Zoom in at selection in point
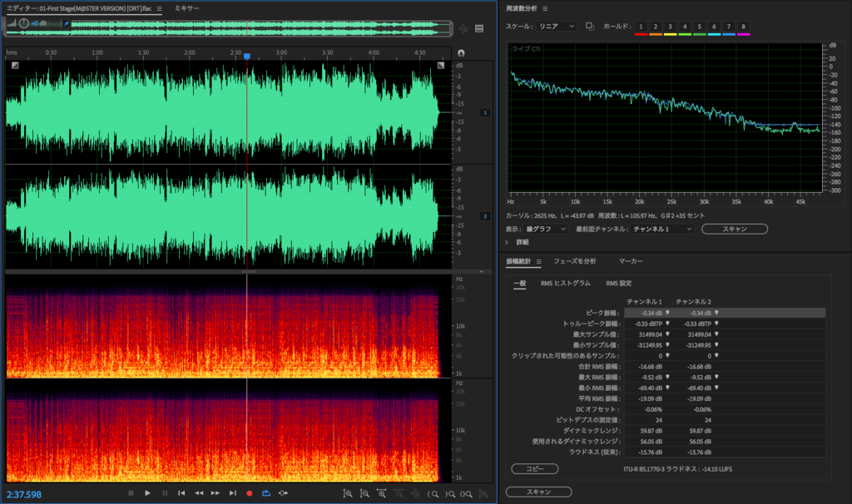The width and height of the screenshot is (852, 504). click(433, 494)
